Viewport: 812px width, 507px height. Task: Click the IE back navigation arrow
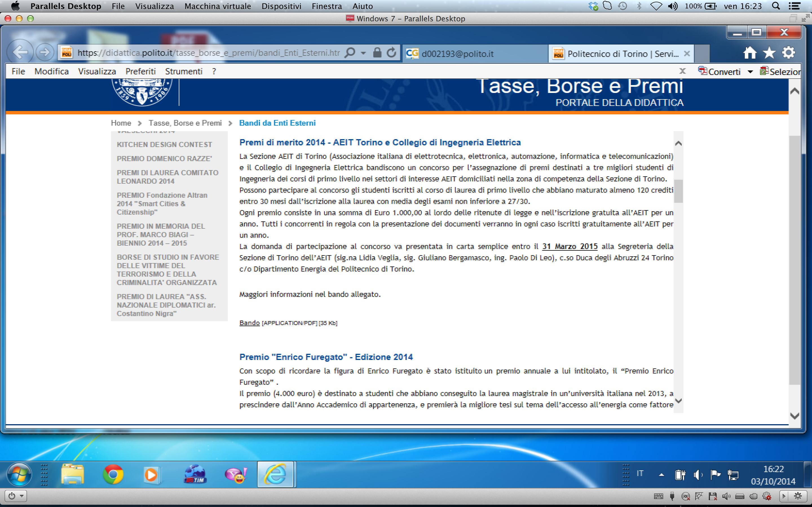(x=20, y=52)
